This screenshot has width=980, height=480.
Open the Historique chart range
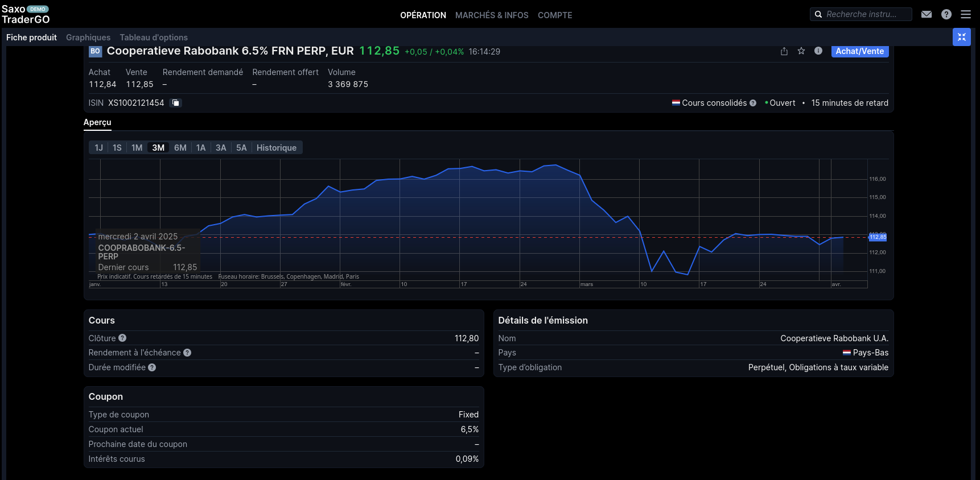click(276, 148)
